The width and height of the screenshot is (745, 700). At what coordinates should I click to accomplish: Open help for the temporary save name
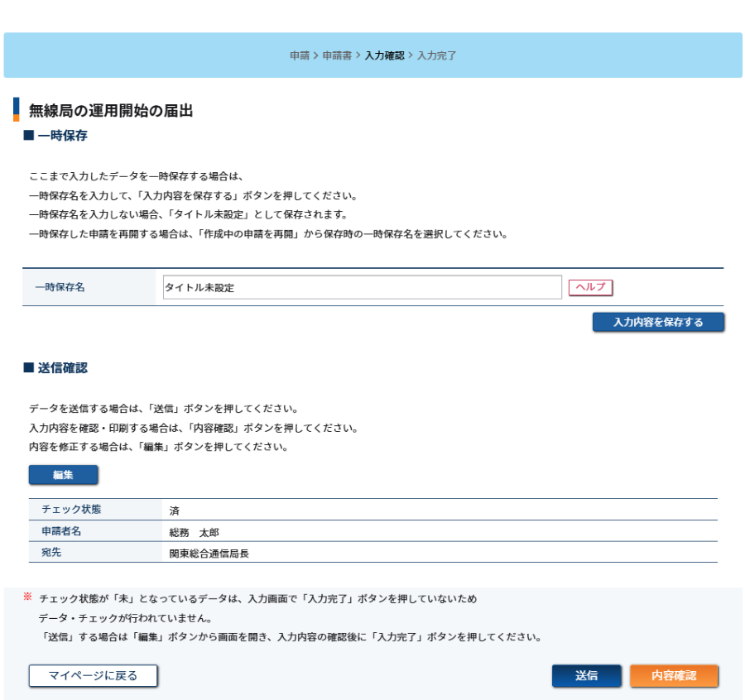(x=589, y=286)
